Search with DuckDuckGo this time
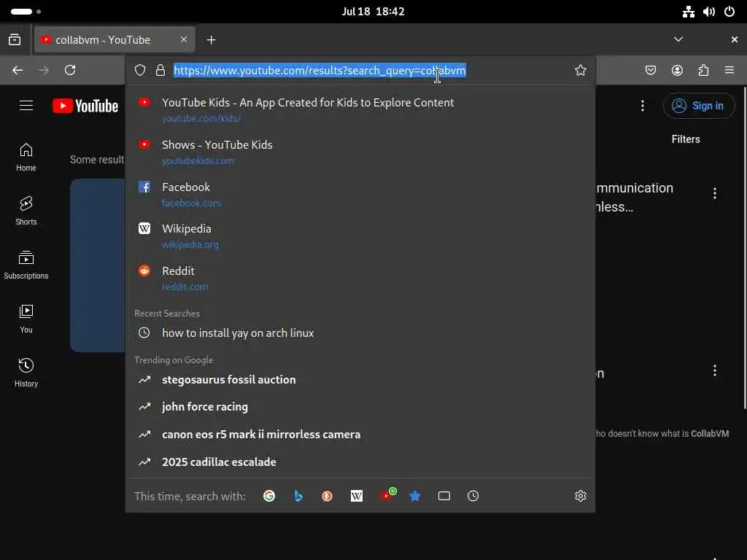The width and height of the screenshot is (747, 560). pyautogui.click(x=328, y=496)
